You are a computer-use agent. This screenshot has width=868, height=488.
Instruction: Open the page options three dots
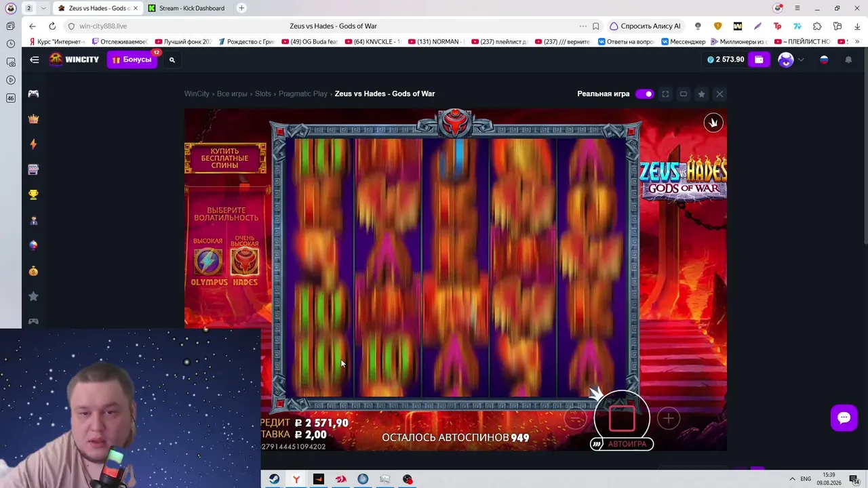coord(583,26)
